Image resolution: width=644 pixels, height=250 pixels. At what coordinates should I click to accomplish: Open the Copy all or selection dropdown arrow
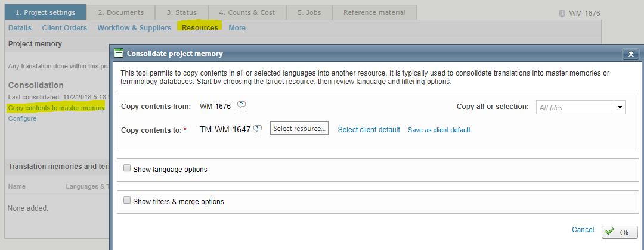click(x=620, y=107)
